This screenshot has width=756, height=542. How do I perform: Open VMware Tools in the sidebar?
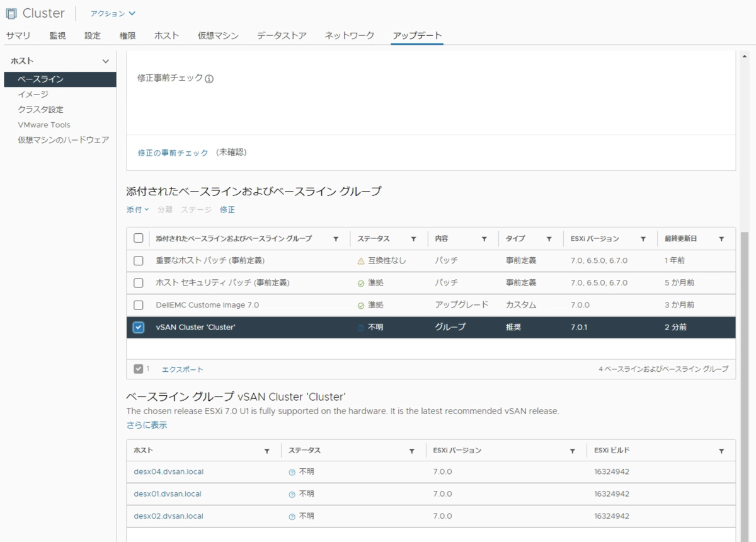44,125
